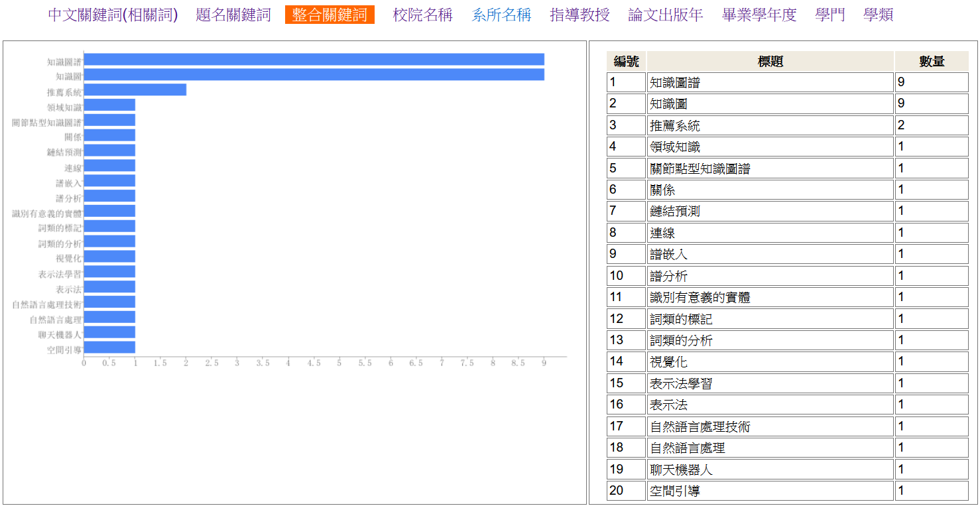Select table cell 空間引導
Image resolution: width=980 pixels, height=508 pixels.
[x=770, y=491]
